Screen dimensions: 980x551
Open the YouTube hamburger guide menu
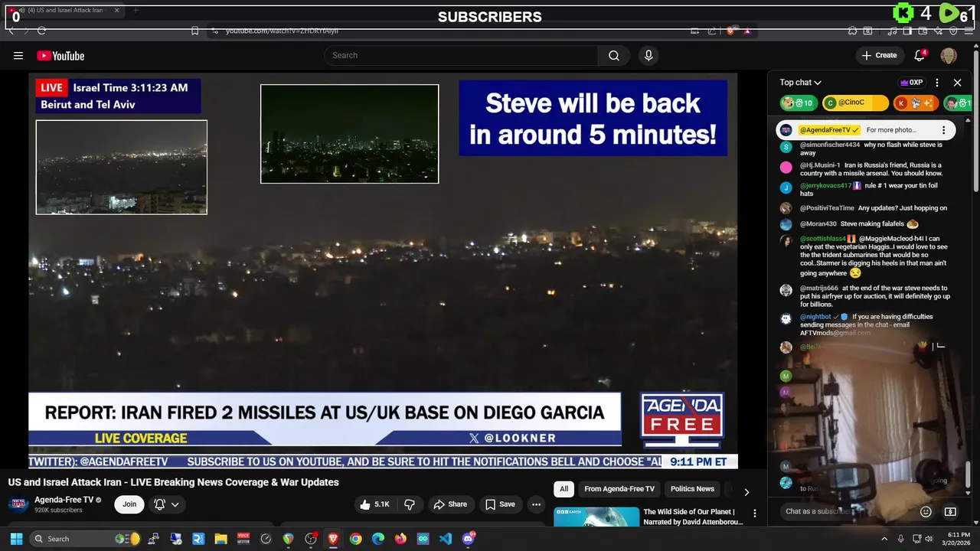[18, 55]
